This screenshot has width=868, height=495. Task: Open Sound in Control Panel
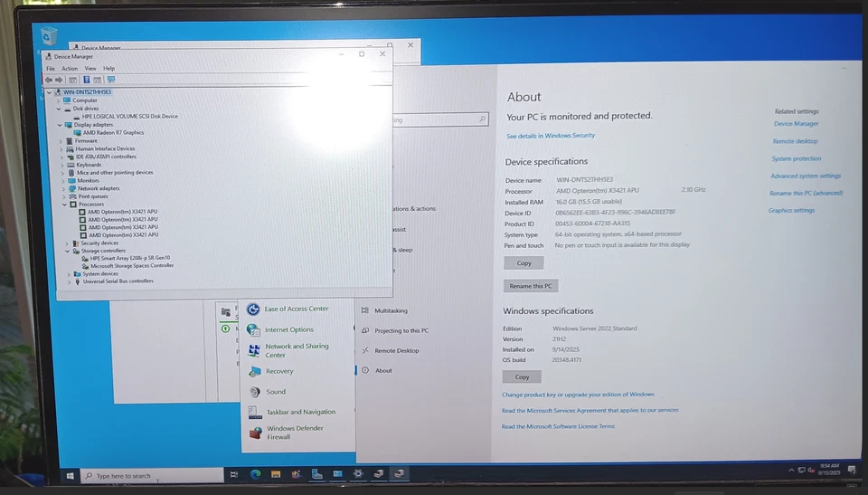pos(267,392)
